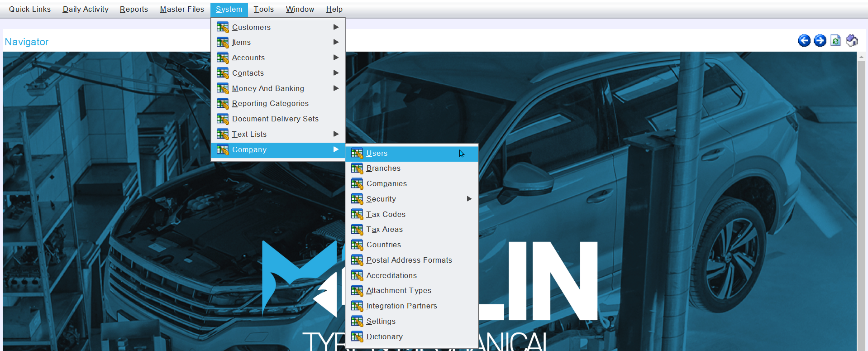Screen dimensions: 868x351
Task: Click the icon beside Company entry
Action: click(222, 149)
